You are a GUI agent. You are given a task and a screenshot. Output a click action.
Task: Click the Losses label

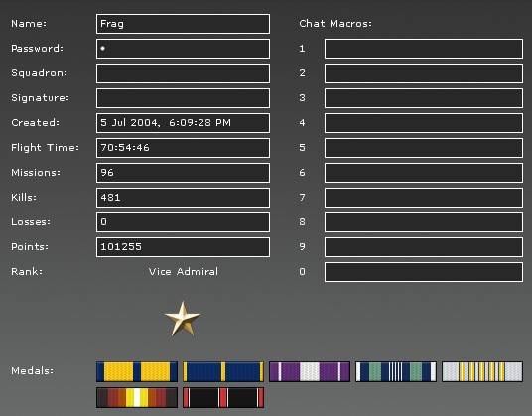coord(31,222)
